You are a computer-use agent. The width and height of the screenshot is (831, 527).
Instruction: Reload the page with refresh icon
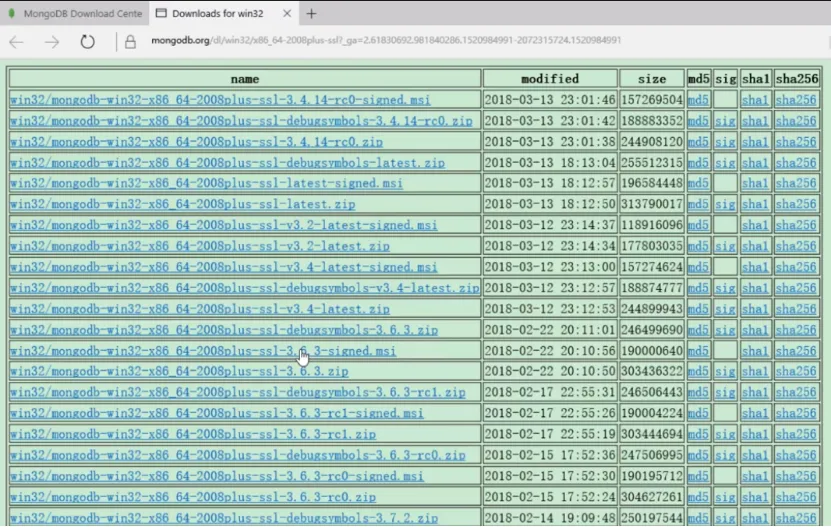click(87, 42)
